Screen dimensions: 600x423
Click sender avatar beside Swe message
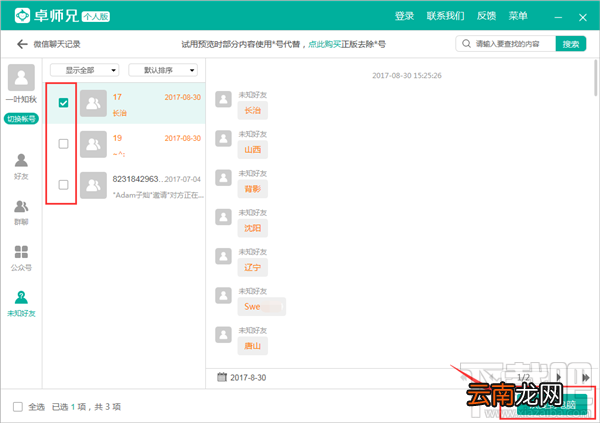coord(223,296)
